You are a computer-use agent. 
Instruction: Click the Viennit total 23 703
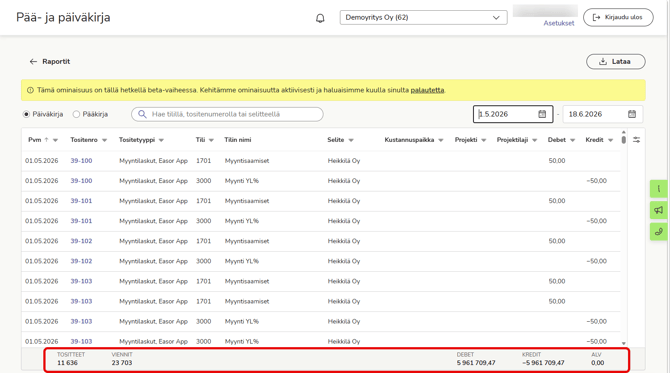pos(122,363)
